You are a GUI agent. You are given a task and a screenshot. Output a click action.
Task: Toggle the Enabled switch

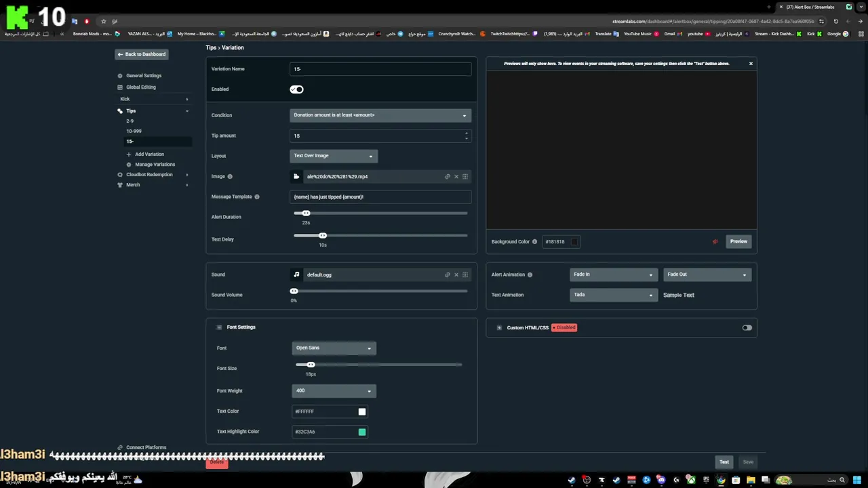tap(296, 89)
